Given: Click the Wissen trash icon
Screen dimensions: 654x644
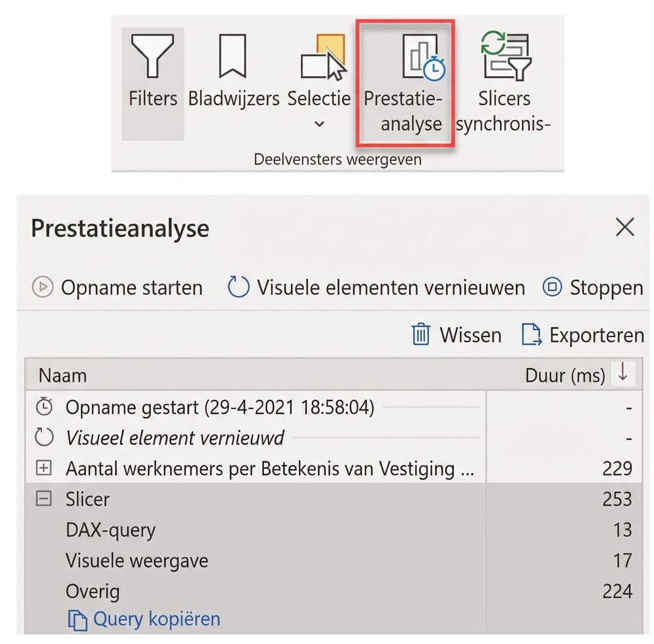Looking at the screenshot, I should coord(421,335).
